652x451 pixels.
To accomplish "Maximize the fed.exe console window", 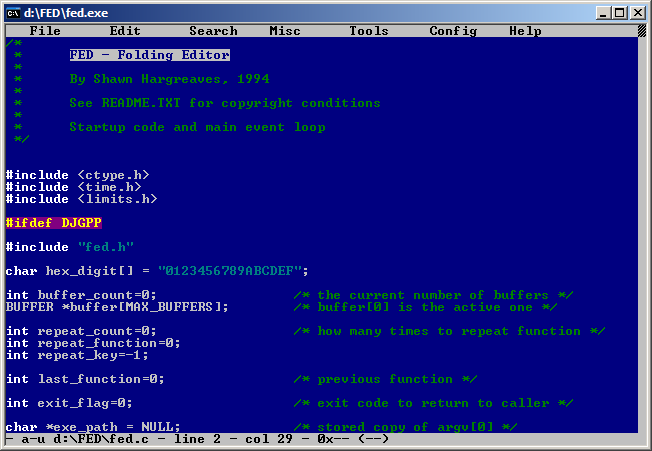I will [621, 12].
